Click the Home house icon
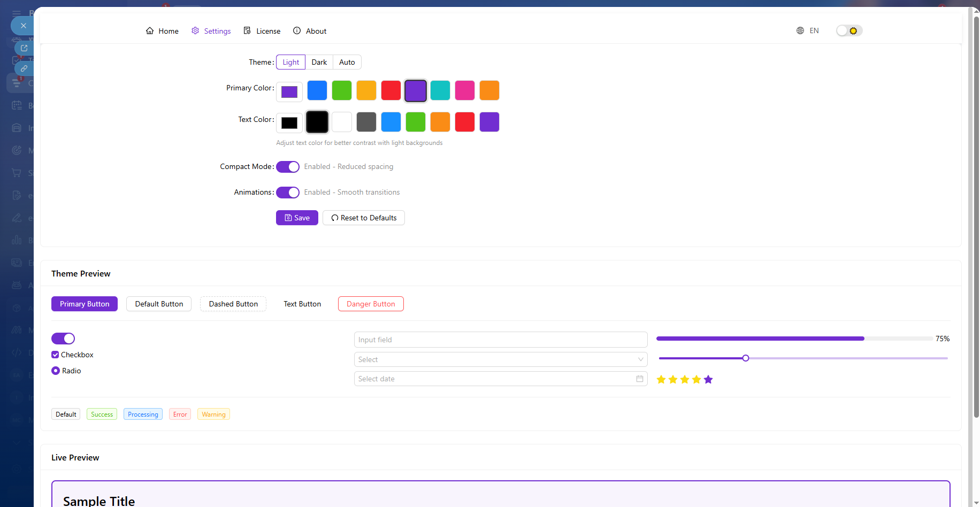This screenshot has width=980, height=507. tap(150, 31)
